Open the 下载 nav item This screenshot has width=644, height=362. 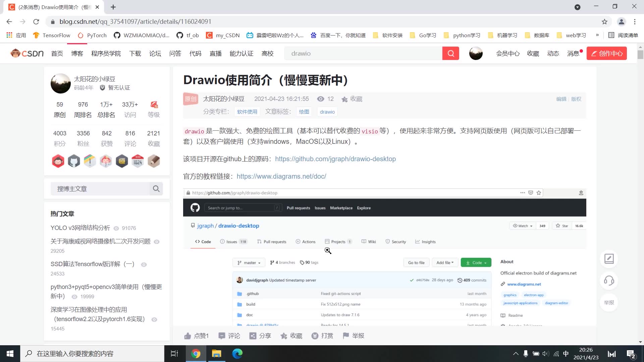[x=135, y=54]
